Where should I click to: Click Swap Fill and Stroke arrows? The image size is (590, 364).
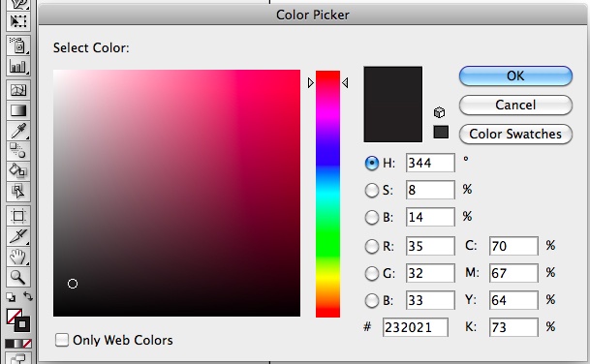(x=28, y=296)
